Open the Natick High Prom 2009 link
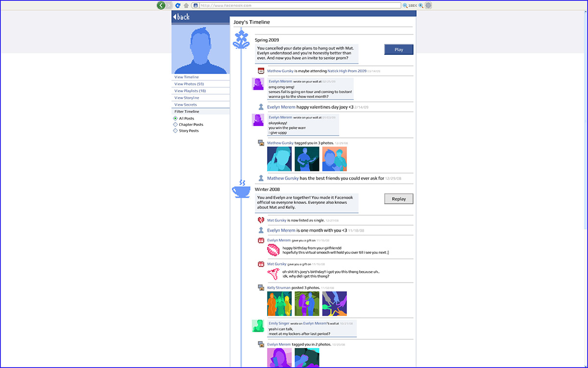588x368 pixels. [x=347, y=71]
